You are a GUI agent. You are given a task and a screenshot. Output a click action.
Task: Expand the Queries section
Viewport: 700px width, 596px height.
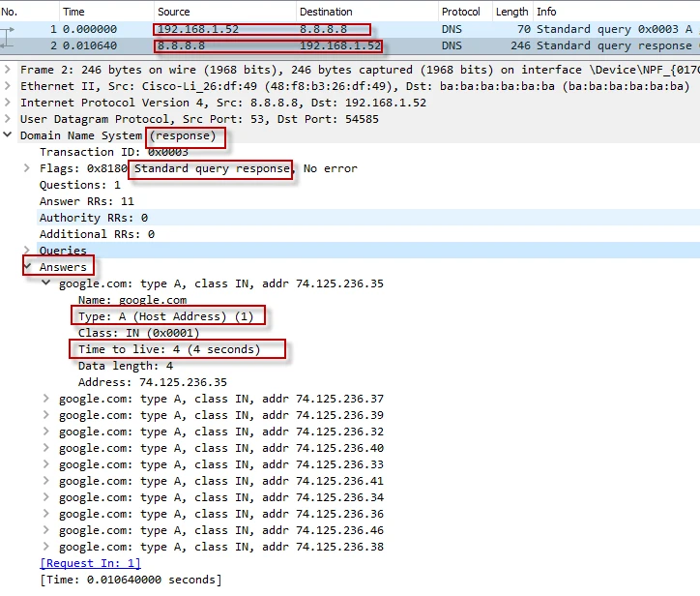[x=28, y=251]
